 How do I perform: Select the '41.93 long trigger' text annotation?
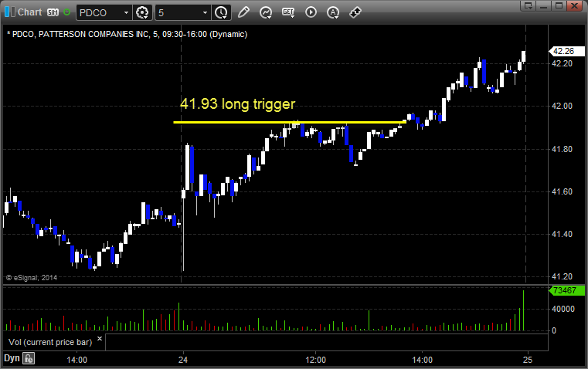click(x=238, y=103)
